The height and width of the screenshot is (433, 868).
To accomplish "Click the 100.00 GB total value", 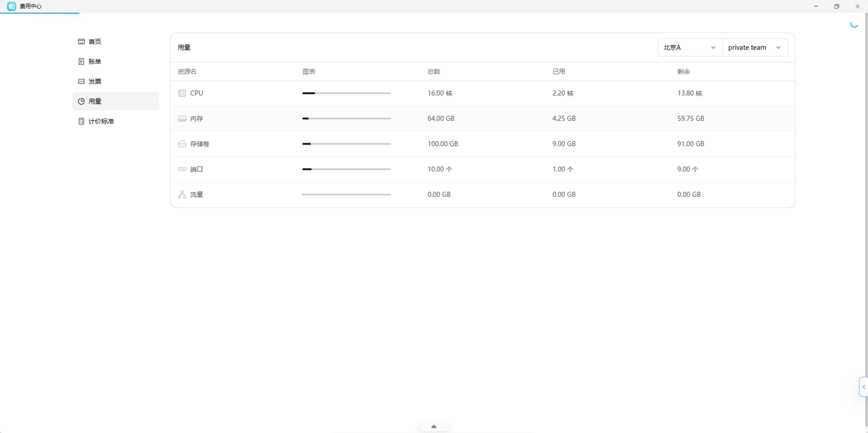I will click(x=443, y=144).
